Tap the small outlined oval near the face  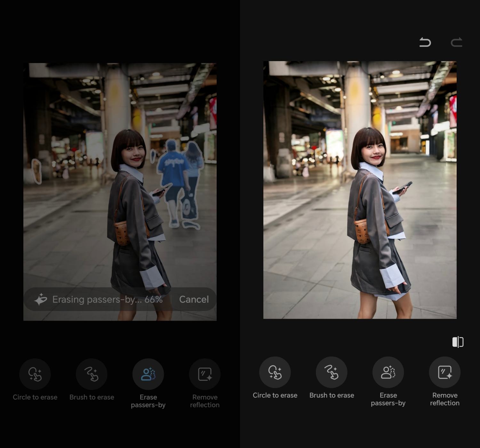point(153,156)
